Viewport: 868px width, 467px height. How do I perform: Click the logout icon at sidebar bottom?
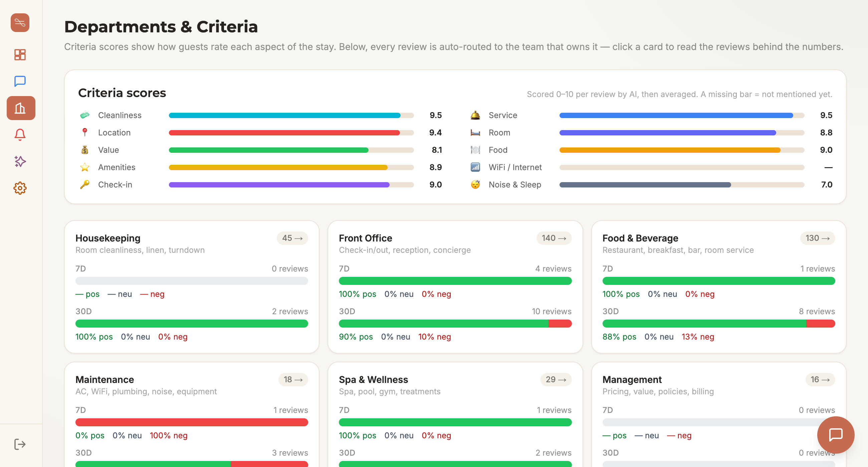point(20,444)
